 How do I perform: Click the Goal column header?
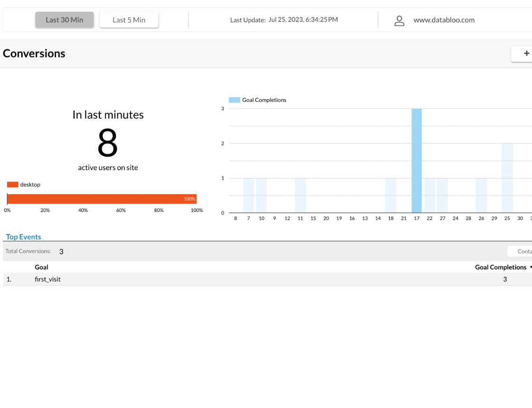[41, 267]
